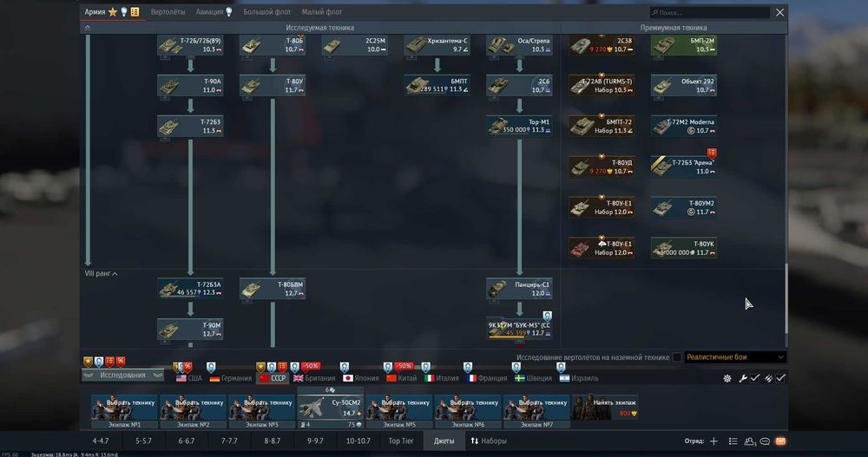Viewport: 868px width, 457px height.
Task: Open the settings gear icon near nations row
Action: click(x=727, y=378)
